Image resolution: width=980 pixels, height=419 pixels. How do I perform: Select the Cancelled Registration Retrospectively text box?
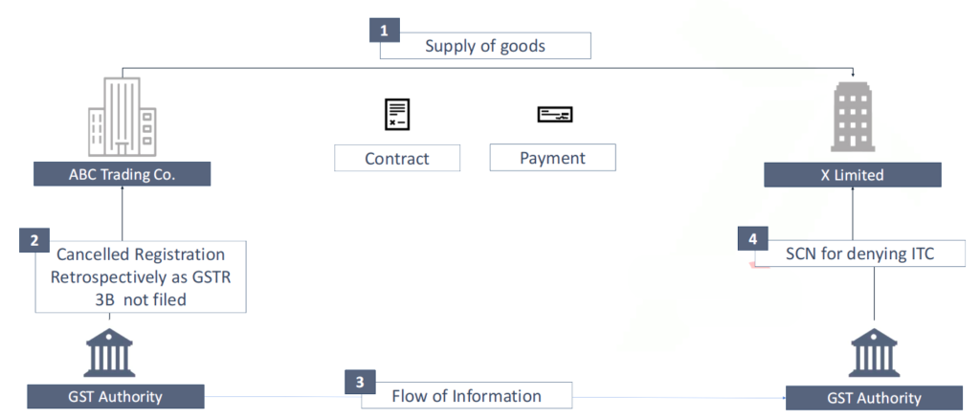pos(141,276)
